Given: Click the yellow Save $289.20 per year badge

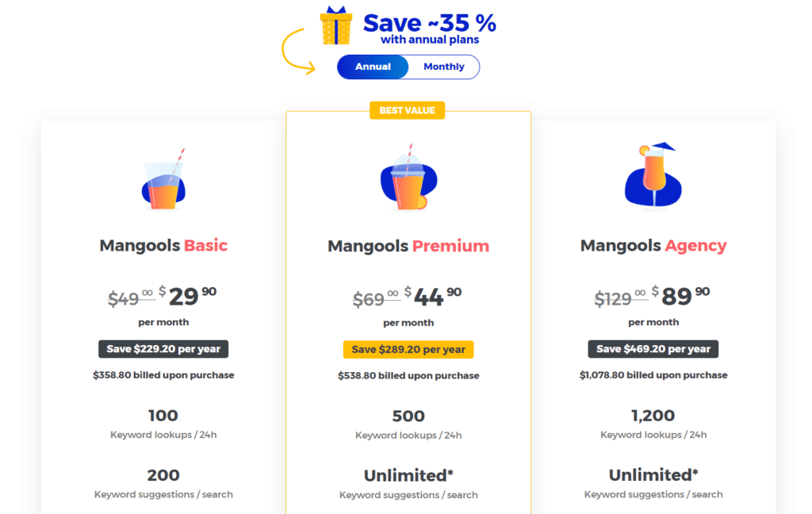Looking at the screenshot, I should point(408,350).
